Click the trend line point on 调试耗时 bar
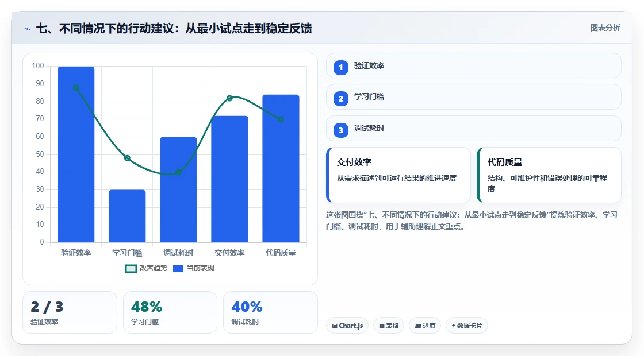 point(178,172)
